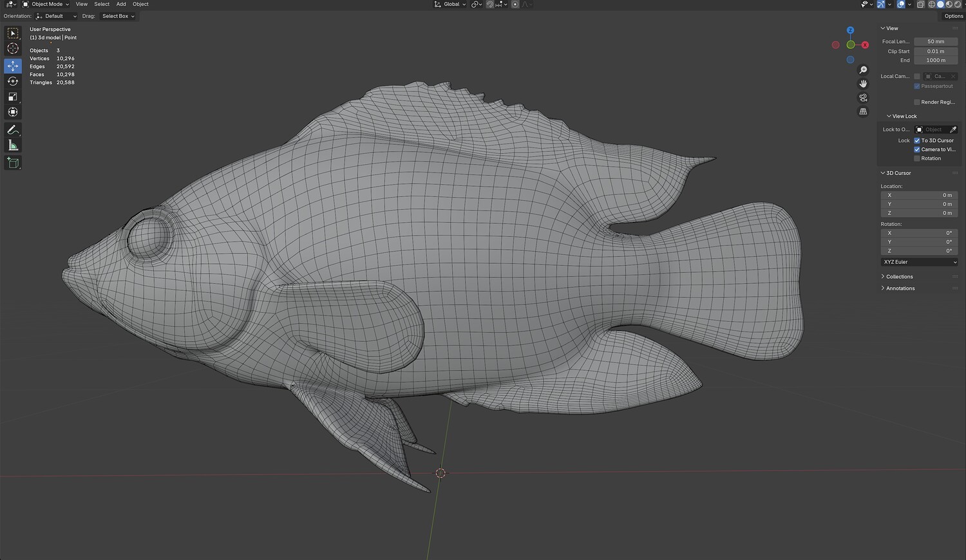The width and height of the screenshot is (966, 560).
Task: Toggle the To 3D Cursor lock checkbox
Action: (x=917, y=140)
